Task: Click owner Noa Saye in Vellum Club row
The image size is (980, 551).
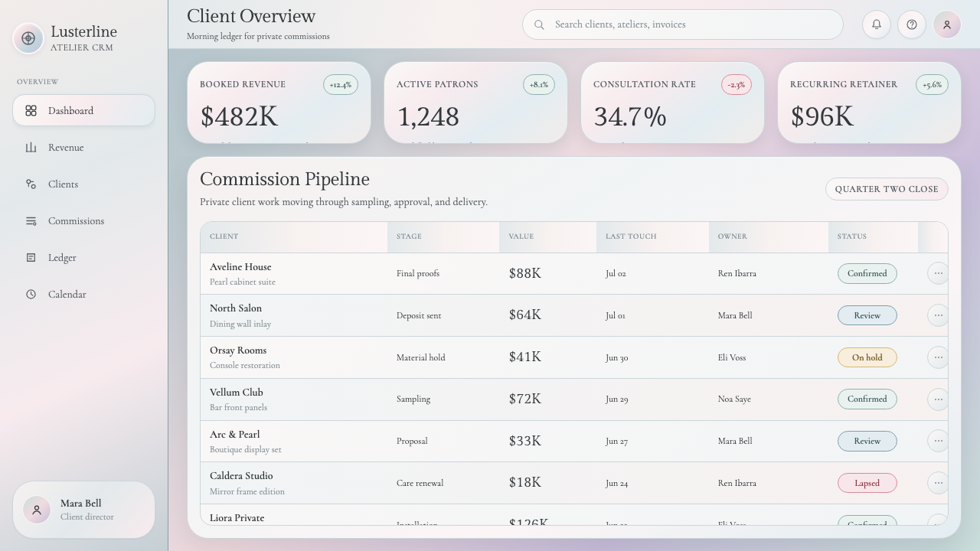Action: pos(734,399)
